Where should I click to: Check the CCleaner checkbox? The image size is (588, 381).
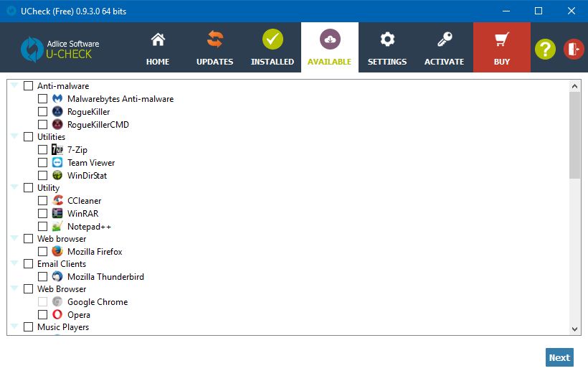coord(43,200)
